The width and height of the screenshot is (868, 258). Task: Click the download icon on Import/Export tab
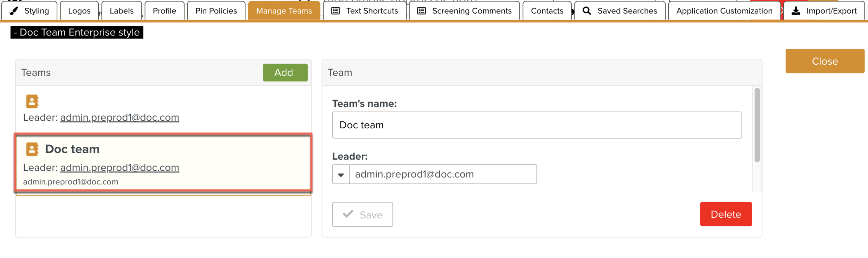point(796,11)
